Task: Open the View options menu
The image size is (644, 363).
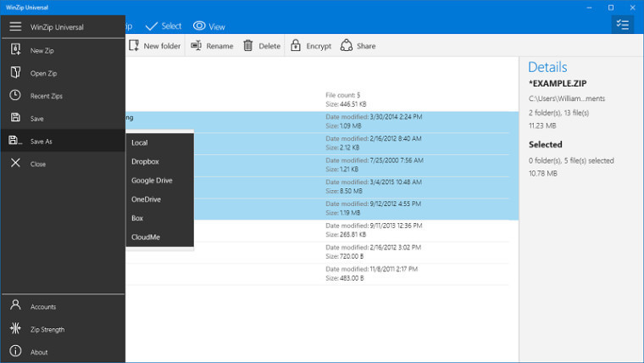Action: point(209,26)
